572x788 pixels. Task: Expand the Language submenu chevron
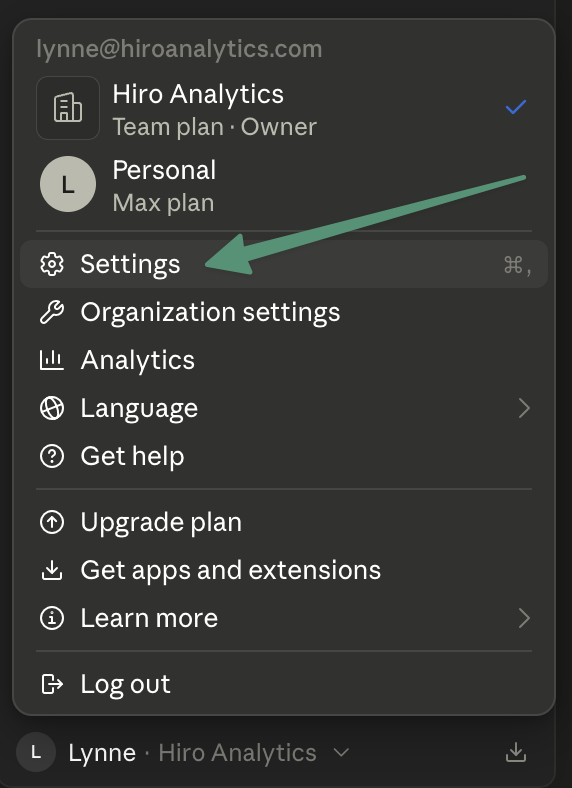[524, 408]
